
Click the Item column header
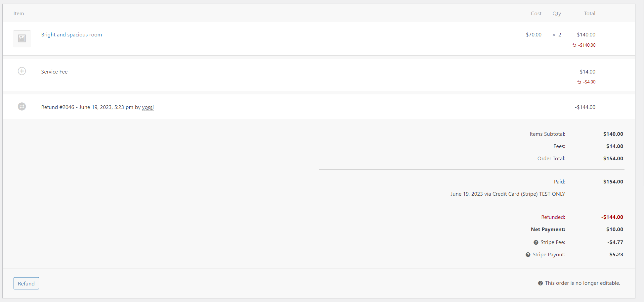click(19, 13)
